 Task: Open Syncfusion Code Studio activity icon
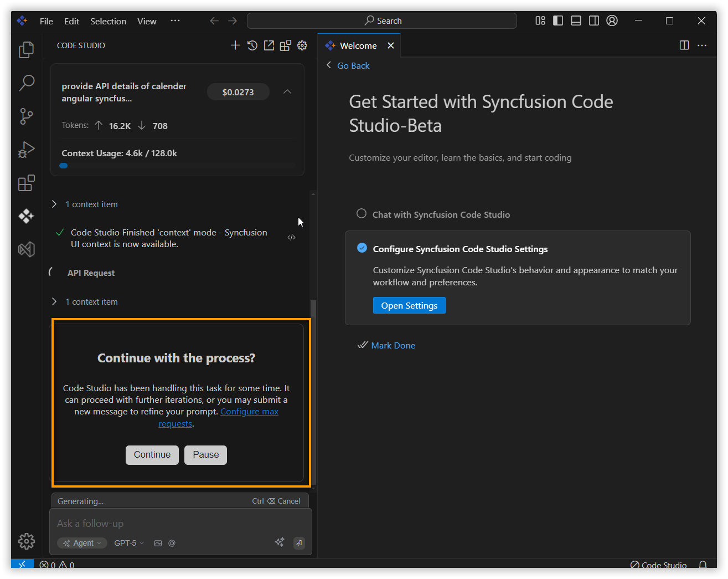(x=26, y=216)
